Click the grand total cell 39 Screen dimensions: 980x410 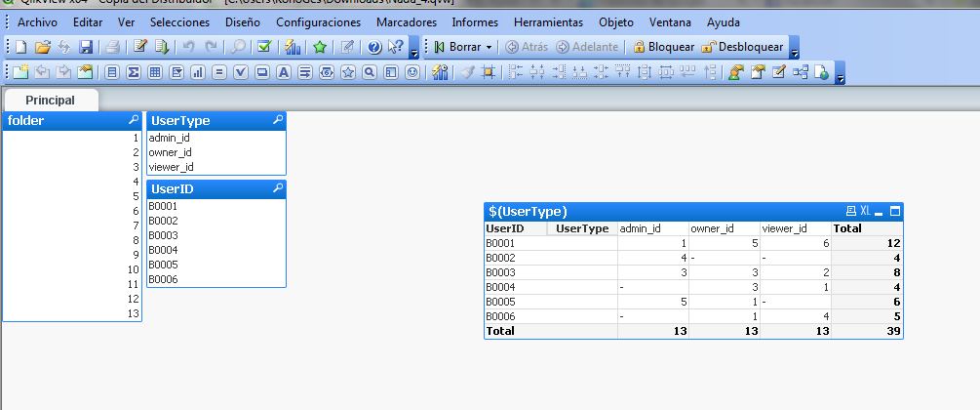point(867,331)
